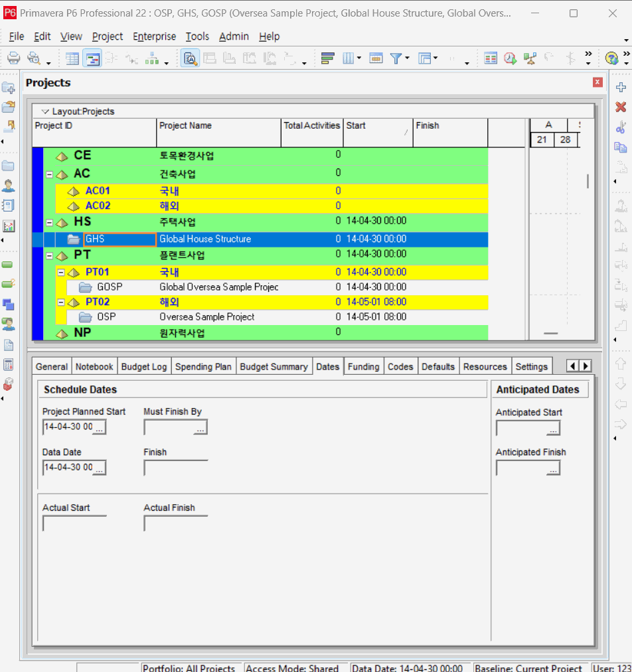Toggle the Gantt chart view icon

[x=93, y=58]
